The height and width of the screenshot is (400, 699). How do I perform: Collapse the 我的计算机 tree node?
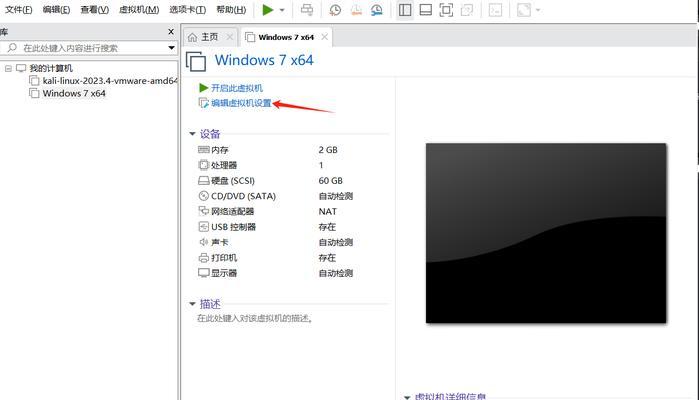click(8, 68)
